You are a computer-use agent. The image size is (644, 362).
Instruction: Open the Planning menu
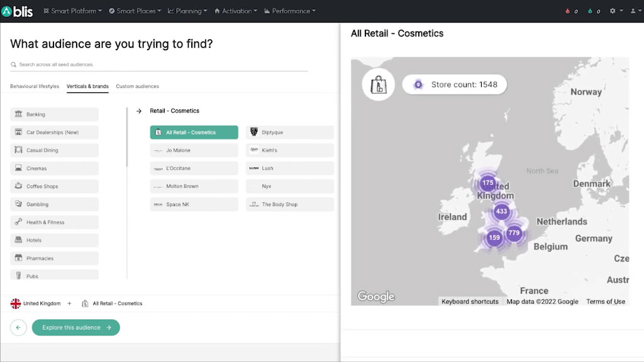click(187, 11)
